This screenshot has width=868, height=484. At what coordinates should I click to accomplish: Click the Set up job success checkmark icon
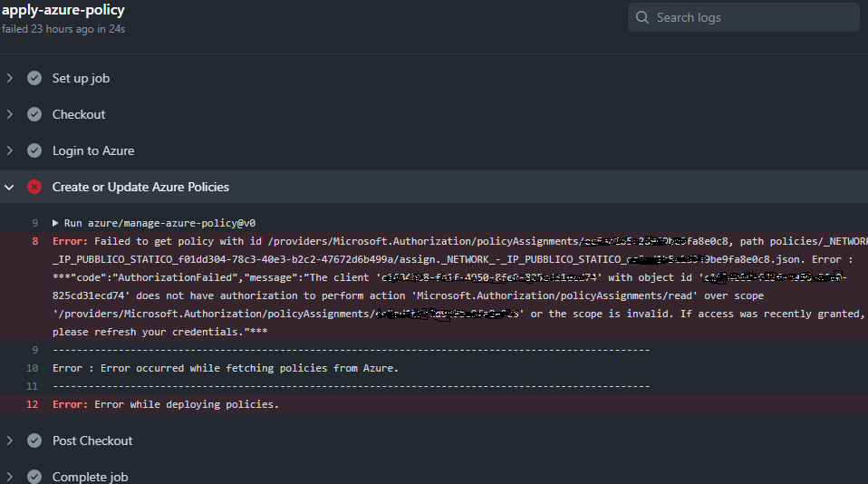[x=34, y=78]
